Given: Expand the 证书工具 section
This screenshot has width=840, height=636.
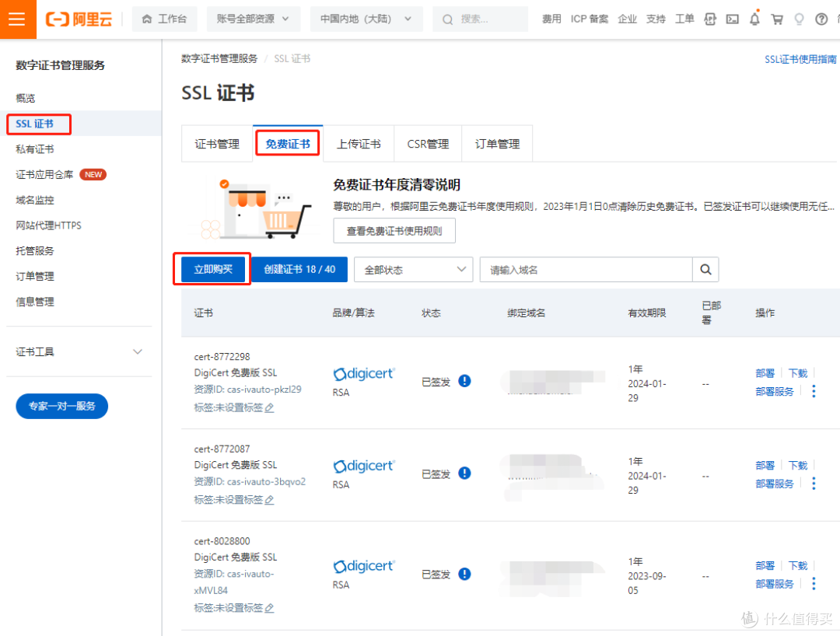Looking at the screenshot, I should (x=79, y=351).
